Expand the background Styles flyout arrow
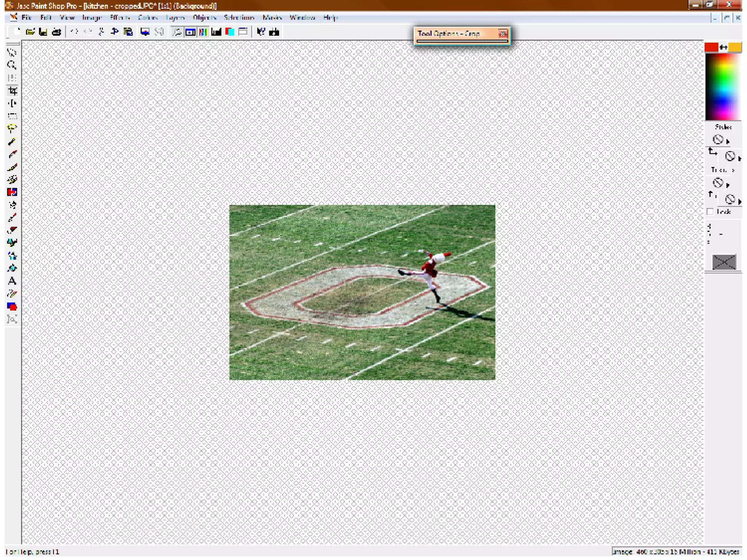The height and width of the screenshot is (560, 747). tap(739, 158)
